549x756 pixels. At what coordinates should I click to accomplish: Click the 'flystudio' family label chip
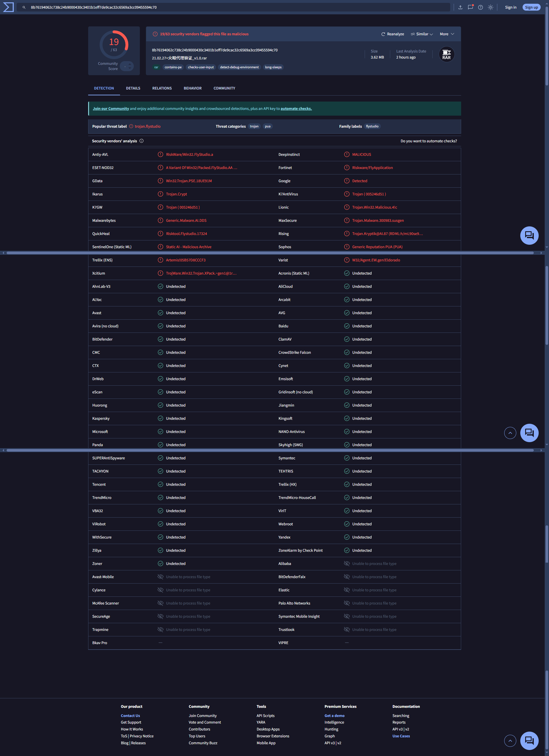pyautogui.click(x=372, y=126)
